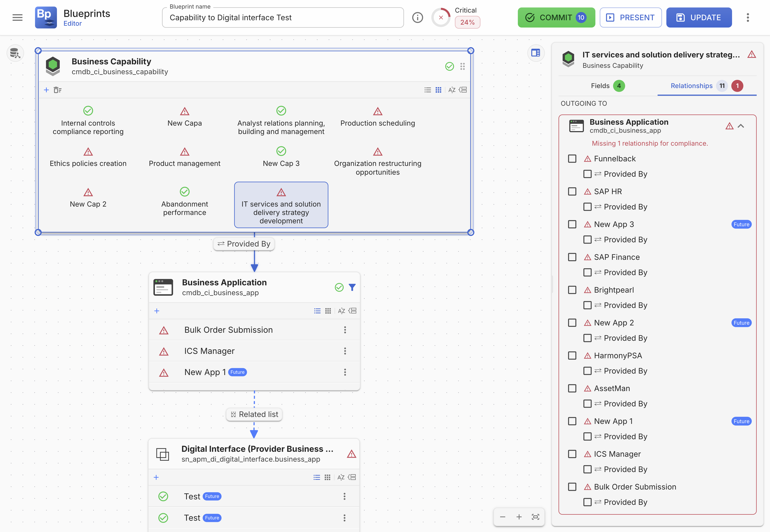Screen dimensions: 770x532
Task: Click the info icon beside blueprint name
Action: pyautogui.click(x=417, y=17)
